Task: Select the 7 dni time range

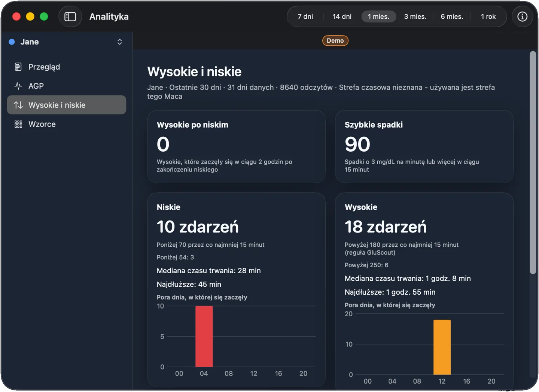Action: tap(305, 16)
